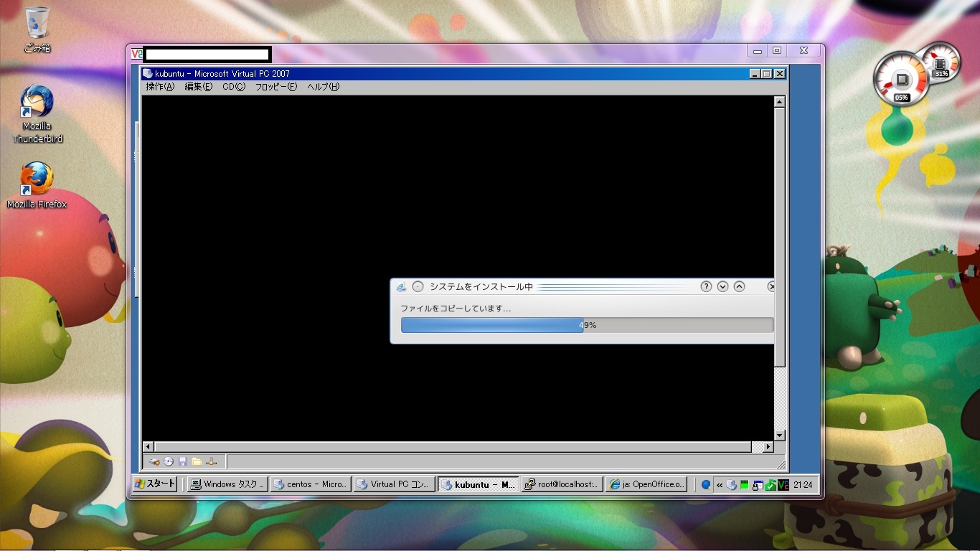This screenshot has width=980, height=551.
Task: Click the hard disk status icon in Virtual PC
Action: pyautogui.click(x=154, y=461)
